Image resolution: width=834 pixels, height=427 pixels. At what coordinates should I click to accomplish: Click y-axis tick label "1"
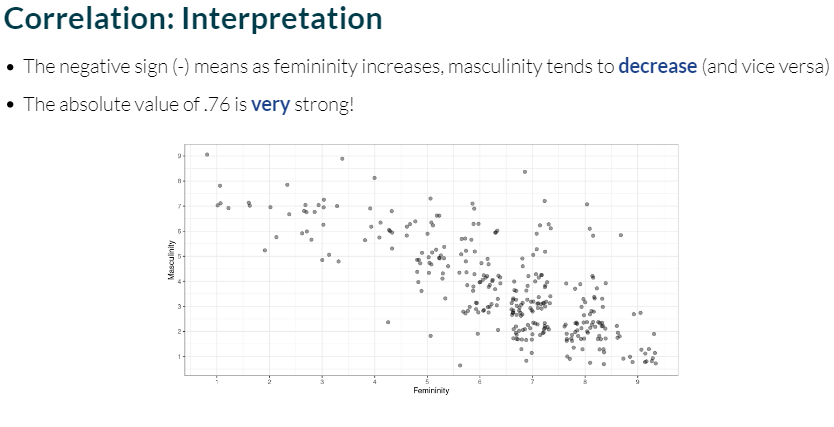pos(180,356)
